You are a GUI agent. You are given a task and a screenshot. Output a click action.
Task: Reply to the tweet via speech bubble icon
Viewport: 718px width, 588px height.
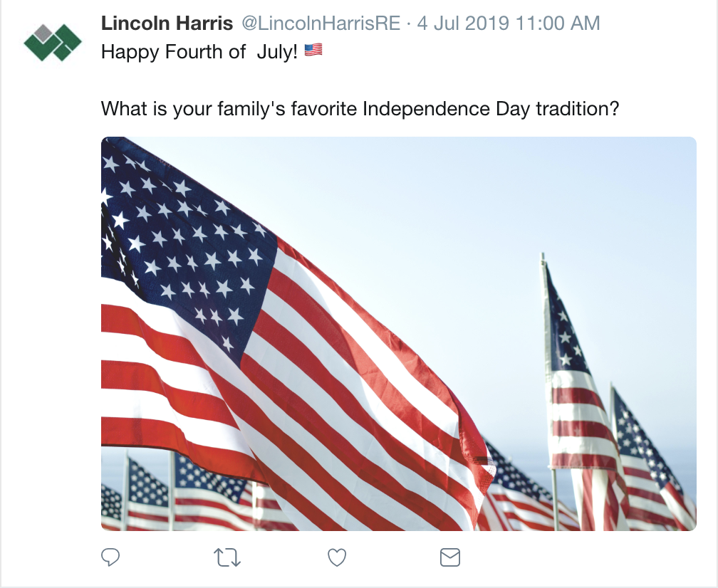[x=110, y=557]
